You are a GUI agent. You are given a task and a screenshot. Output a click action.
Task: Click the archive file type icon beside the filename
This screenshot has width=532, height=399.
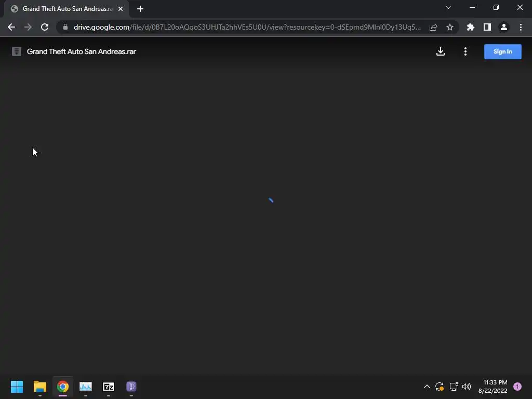pyautogui.click(x=16, y=51)
